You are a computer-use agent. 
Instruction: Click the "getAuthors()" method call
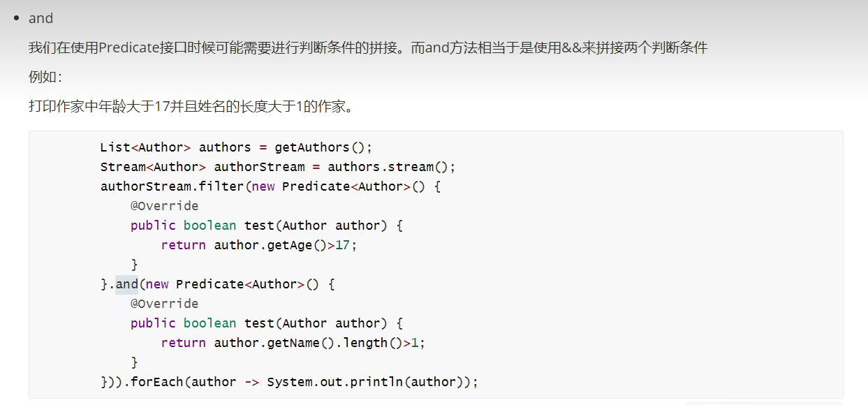coord(320,147)
